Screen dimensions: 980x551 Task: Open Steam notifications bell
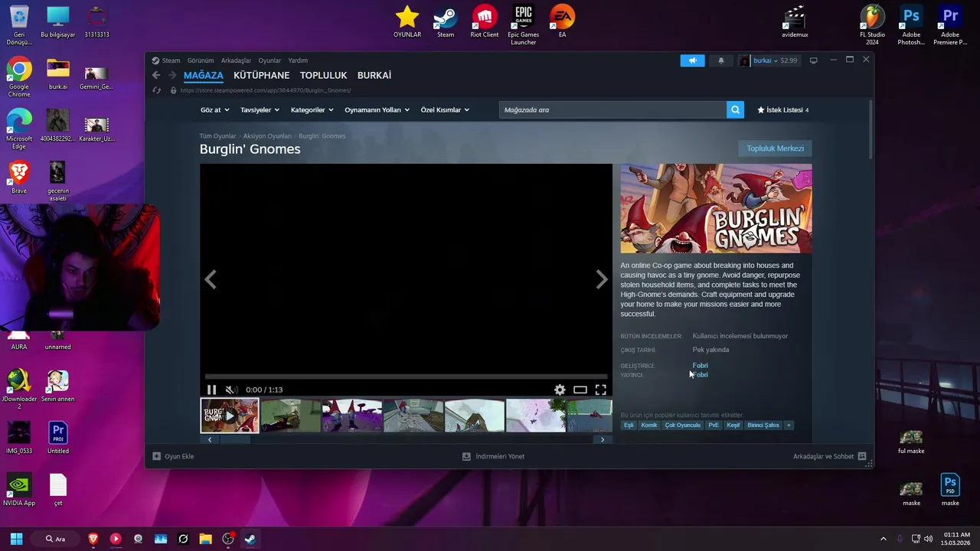(720, 60)
